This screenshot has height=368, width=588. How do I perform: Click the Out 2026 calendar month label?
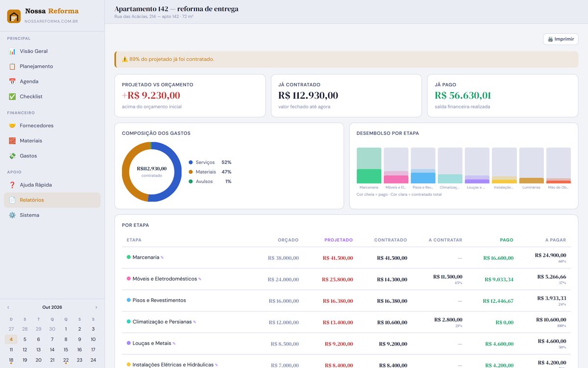tap(52, 308)
